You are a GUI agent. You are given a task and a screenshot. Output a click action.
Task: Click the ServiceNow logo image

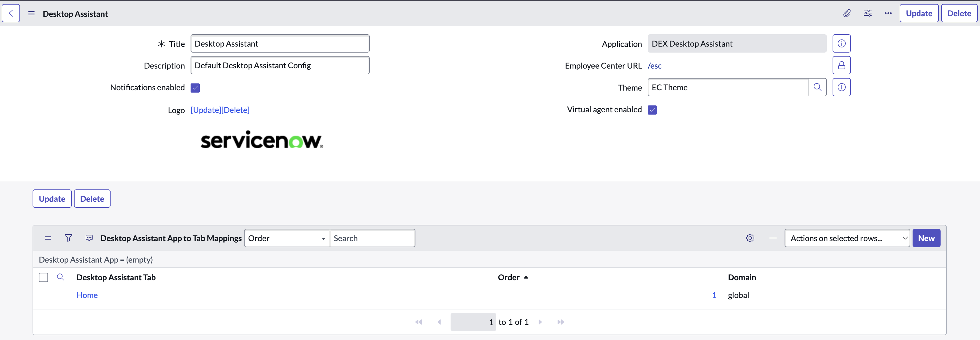[262, 140]
